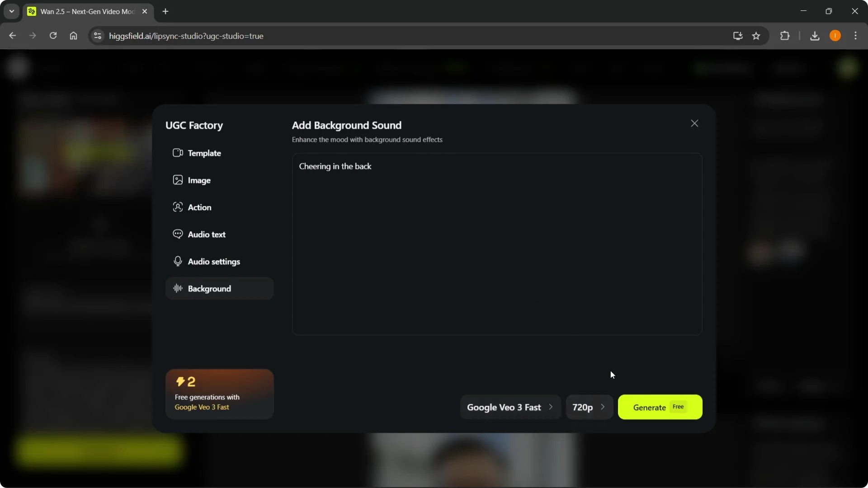Bookmark this page with the star
The image size is (868, 488).
coord(756,36)
